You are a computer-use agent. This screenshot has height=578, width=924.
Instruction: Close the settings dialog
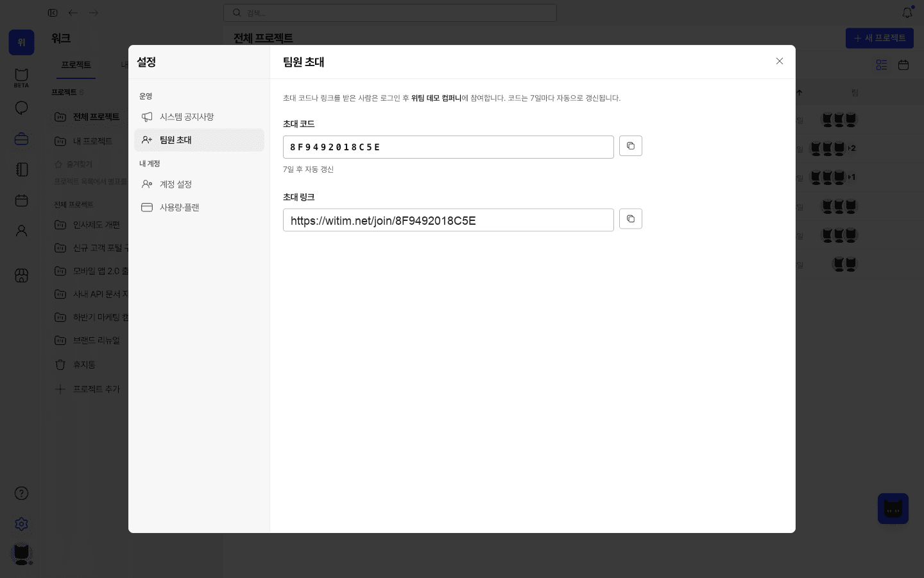coord(779,61)
